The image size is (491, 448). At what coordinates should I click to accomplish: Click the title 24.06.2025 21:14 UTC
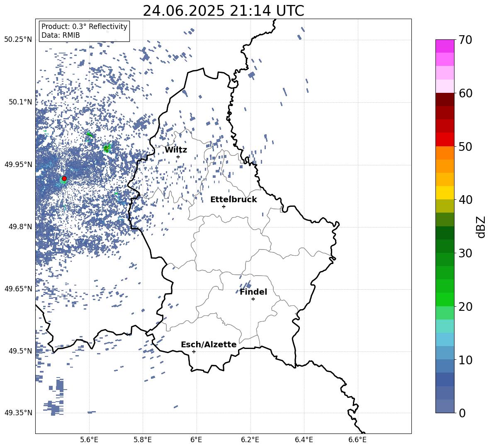tap(224, 11)
